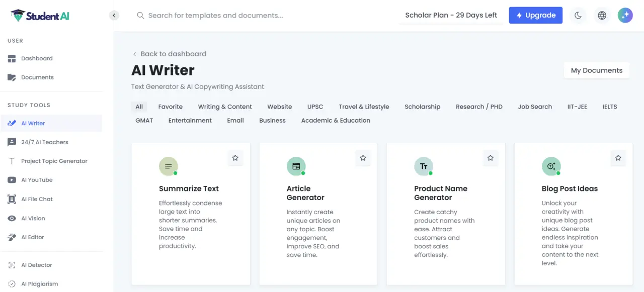Select the Research / PHD category
The image size is (644, 292).
coord(479,107)
